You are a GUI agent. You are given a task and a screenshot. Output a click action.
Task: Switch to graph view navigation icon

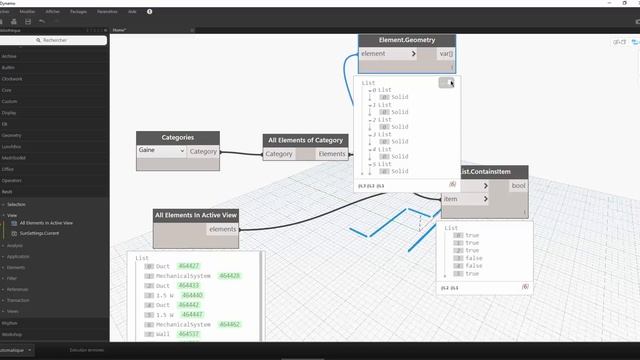[635, 42]
